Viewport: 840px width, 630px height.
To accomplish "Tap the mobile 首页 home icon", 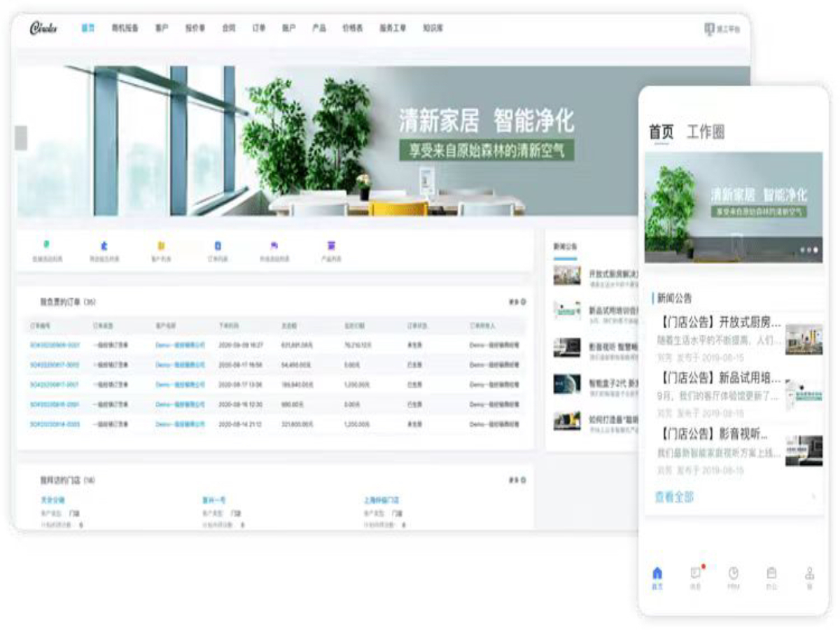I will 657,573.
